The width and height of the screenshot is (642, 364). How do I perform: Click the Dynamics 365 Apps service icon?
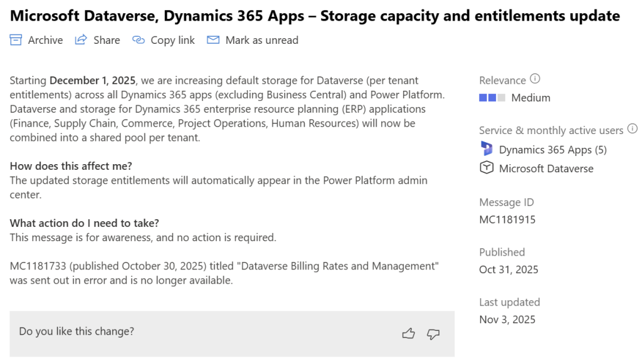(488, 149)
